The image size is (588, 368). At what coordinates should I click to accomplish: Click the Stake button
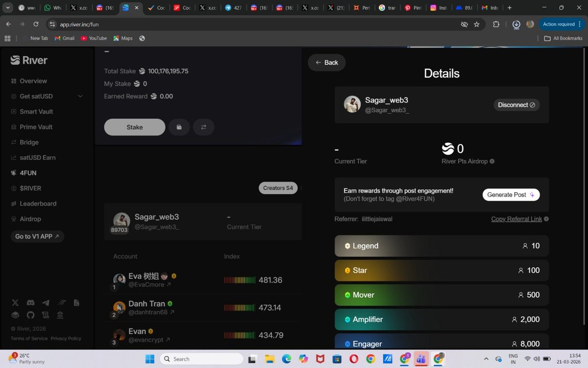click(135, 127)
